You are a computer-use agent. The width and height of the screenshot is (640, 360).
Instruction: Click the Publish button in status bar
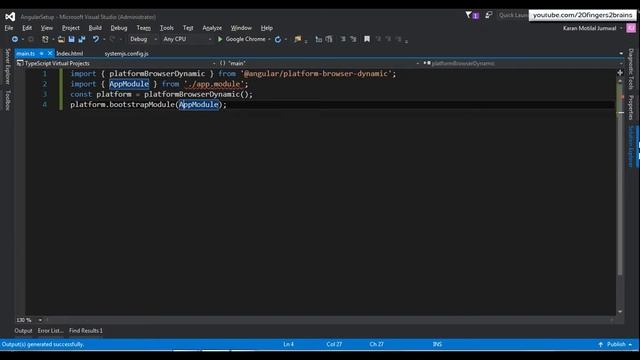tap(616, 344)
